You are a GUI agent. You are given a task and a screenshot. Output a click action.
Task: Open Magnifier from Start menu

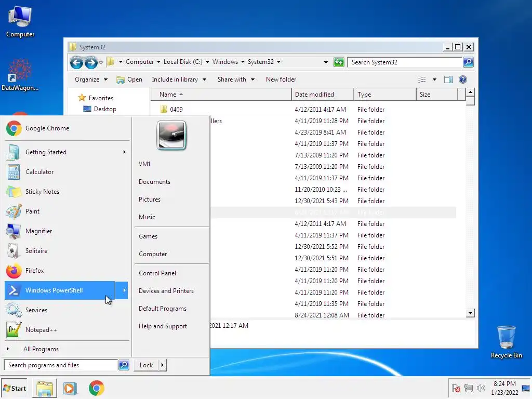pos(67,231)
